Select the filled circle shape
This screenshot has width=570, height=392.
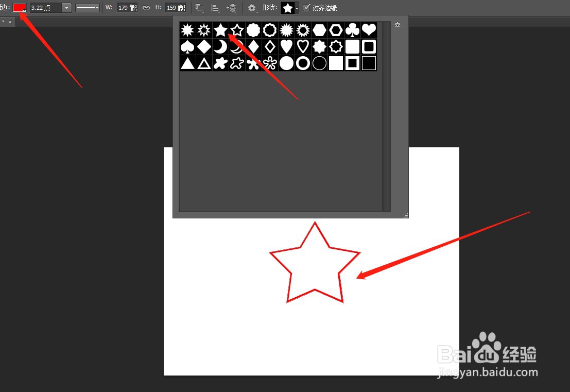tap(286, 63)
